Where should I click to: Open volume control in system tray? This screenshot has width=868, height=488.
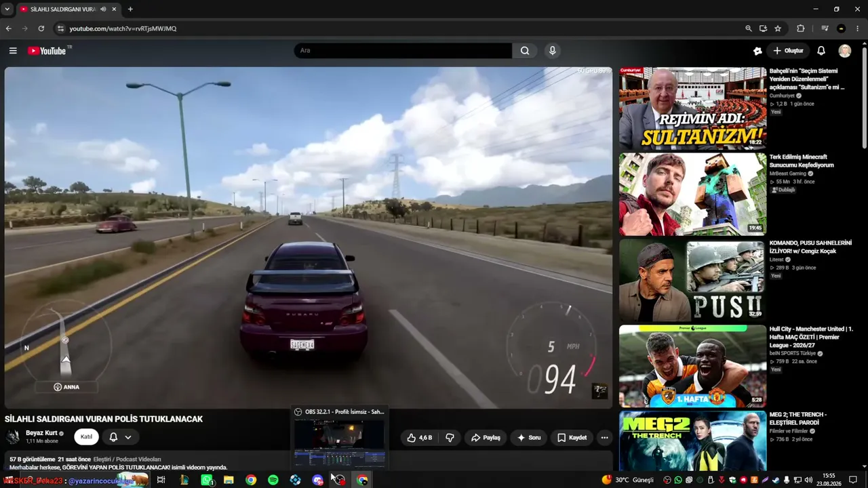coord(808,480)
